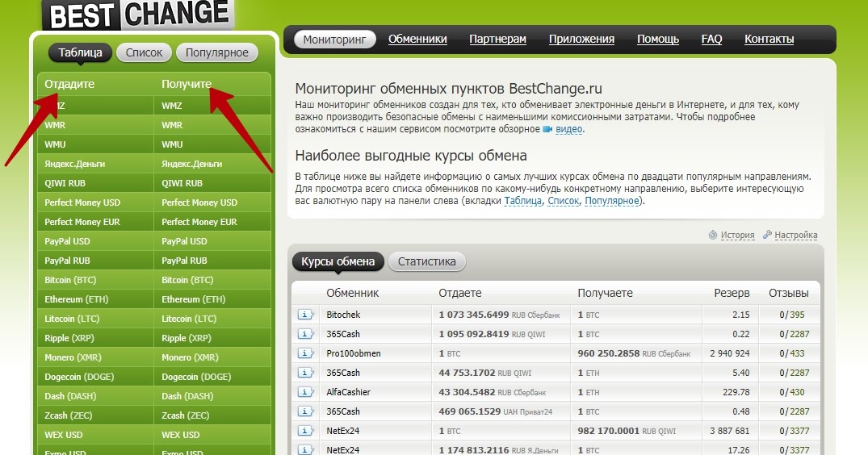Image resolution: width=868 pixels, height=455 pixels.
Task: Select Perfect Money EUR in the Получите column
Action: (212, 222)
